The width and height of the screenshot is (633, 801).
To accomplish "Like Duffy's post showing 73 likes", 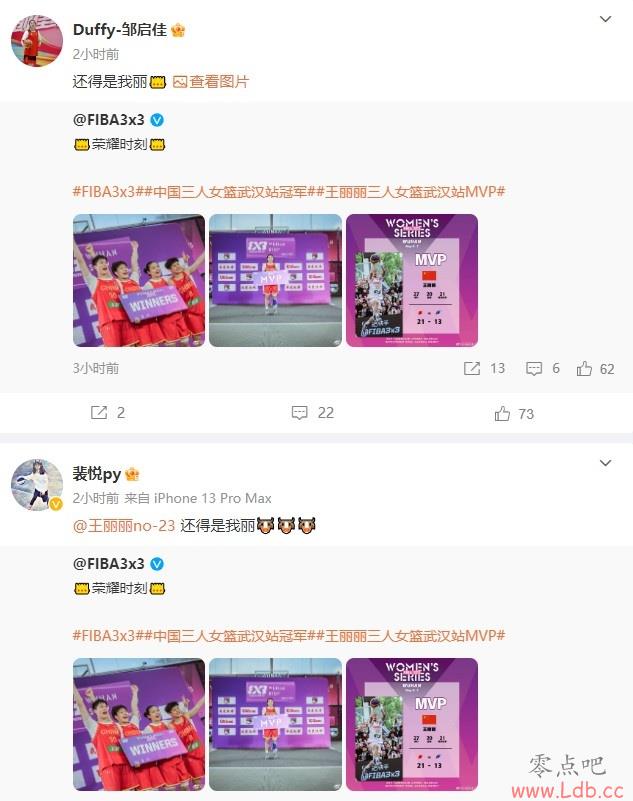I will 502,413.
